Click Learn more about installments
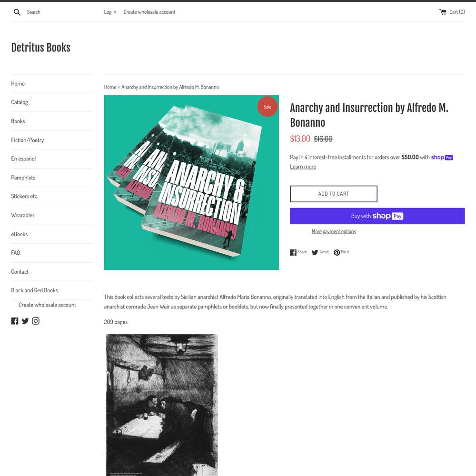This screenshot has width=476, height=476. (303, 167)
